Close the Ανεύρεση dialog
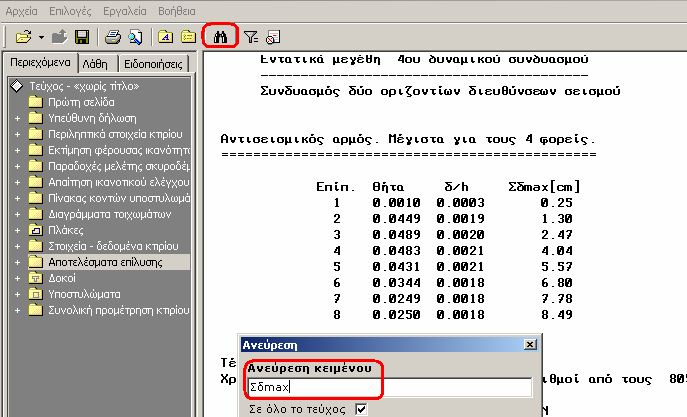The image size is (687, 417). [x=530, y=345]
